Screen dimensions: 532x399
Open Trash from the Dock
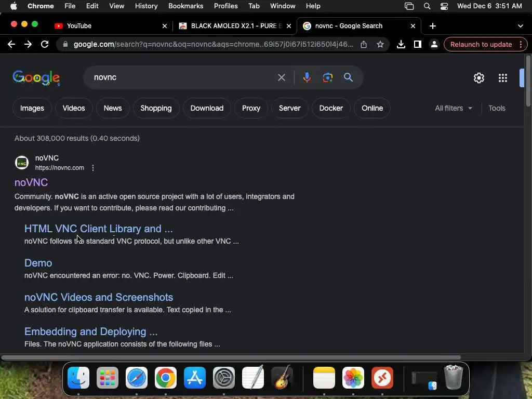(x=454, y=377)
